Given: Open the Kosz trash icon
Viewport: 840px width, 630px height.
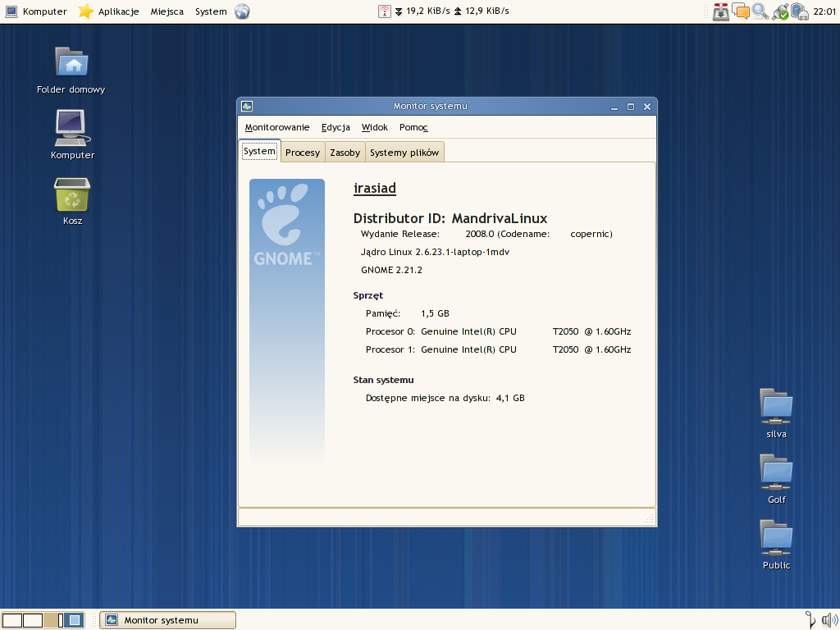Looking at the screenshot, I should [x=72, y=195].
